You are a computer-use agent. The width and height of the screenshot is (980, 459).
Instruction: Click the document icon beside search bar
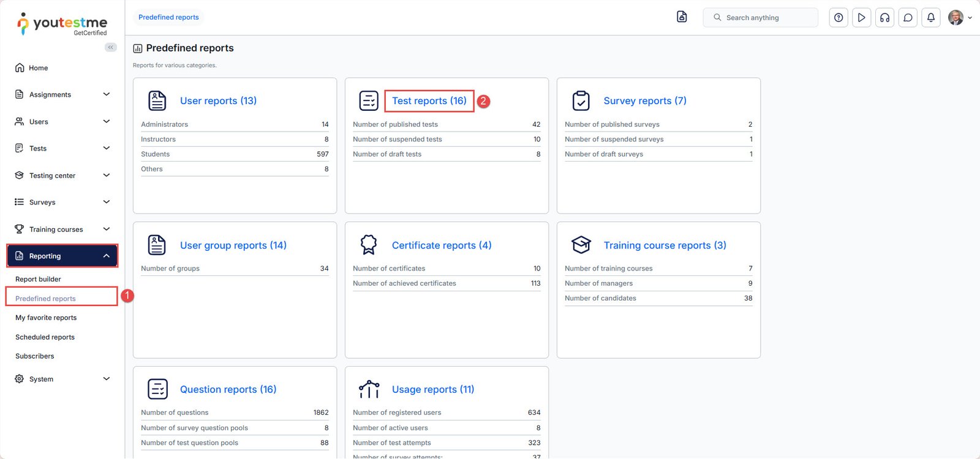coord(682,17)
